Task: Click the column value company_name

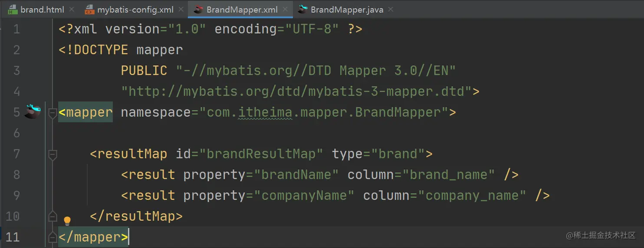Action: (472, 196)
